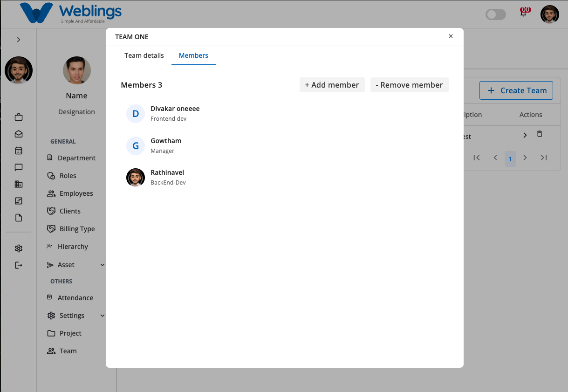
Task: Expand the team row details chevron
Action: click(525, 135)
